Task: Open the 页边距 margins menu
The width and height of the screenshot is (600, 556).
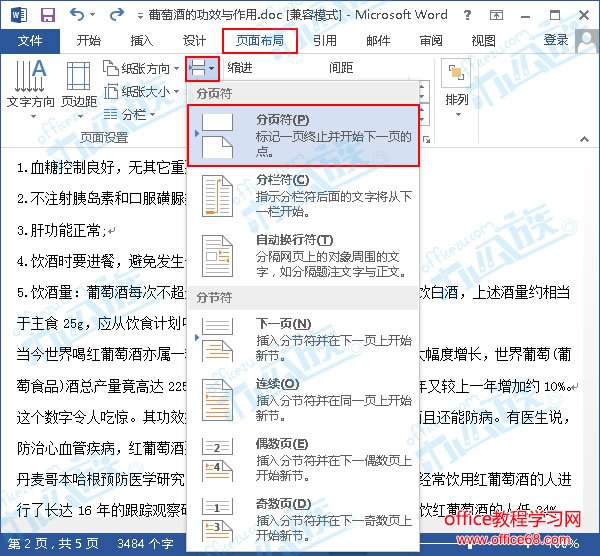Action: pyautogui.click(x=79, y=89)
